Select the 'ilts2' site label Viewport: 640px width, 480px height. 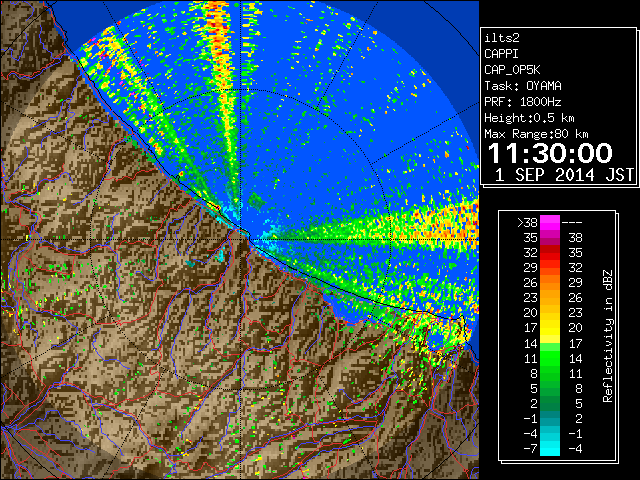[502, 38]
